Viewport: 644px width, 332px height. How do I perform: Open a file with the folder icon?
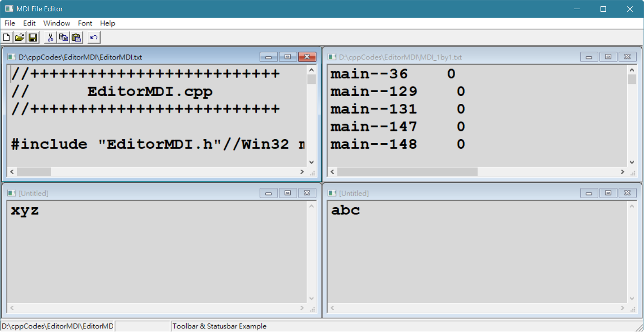point(19,37)
